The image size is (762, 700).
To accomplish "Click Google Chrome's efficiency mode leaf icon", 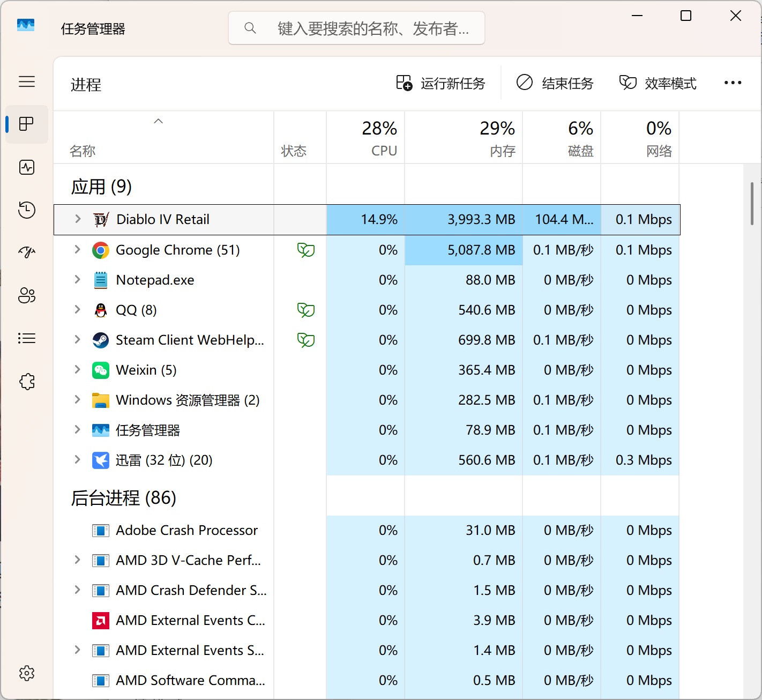I will point(306,250).
